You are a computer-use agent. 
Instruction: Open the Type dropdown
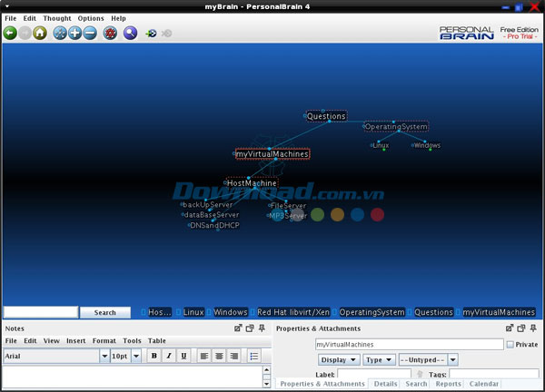pyautogui.click(x=379, y=360)
